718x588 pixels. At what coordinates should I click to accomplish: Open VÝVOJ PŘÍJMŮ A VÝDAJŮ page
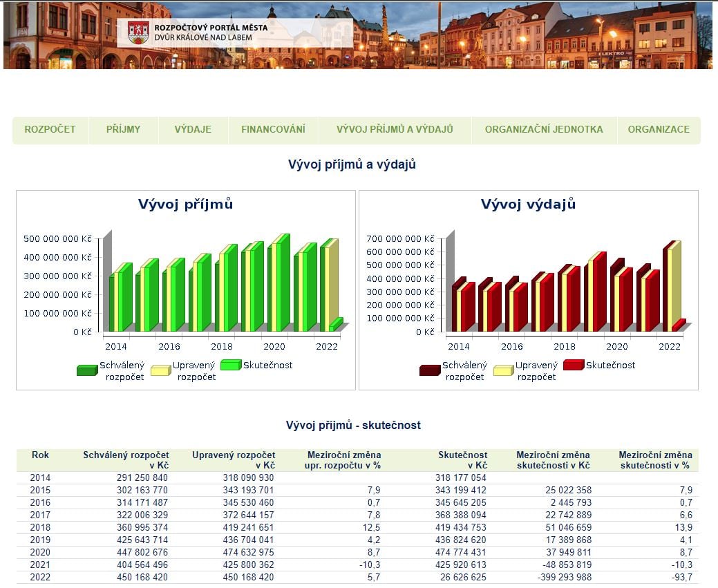[395, 130]
